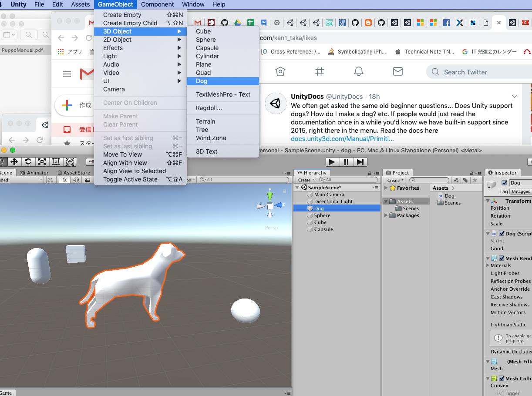The image size is (532, 396).
Task: Select Create Empty menu entry
Action: point(140,15)
